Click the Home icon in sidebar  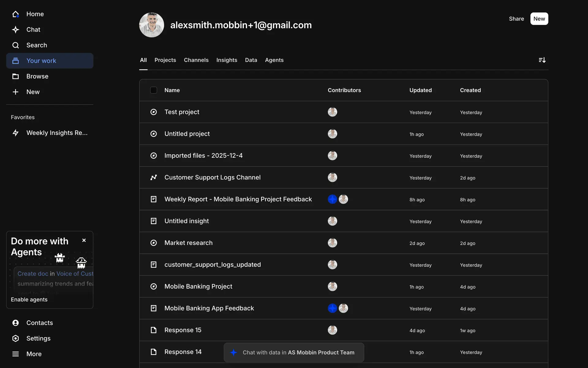click(x=16, y=14)
